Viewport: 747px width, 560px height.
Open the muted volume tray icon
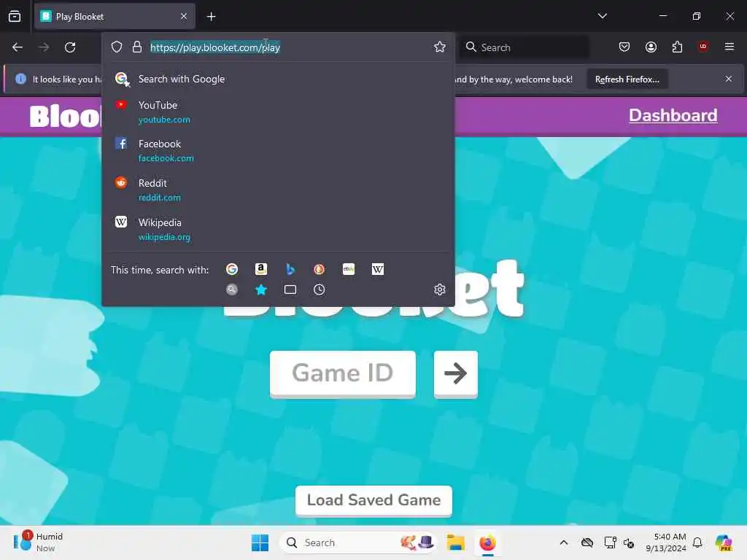point(629,542)
